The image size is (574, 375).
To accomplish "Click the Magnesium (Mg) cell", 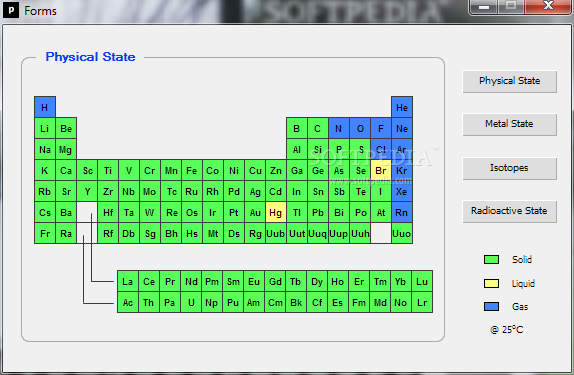I will point(66,149).
